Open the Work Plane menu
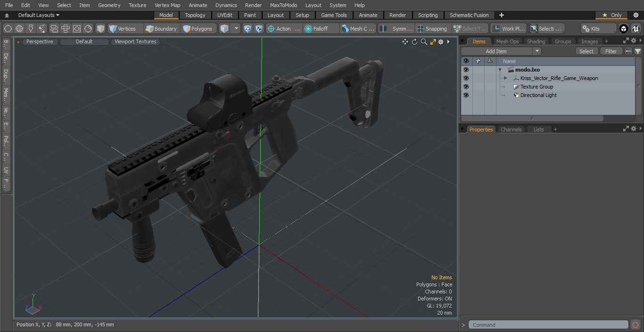The width and height of the screenshot is (644, 332). (509, 29)
